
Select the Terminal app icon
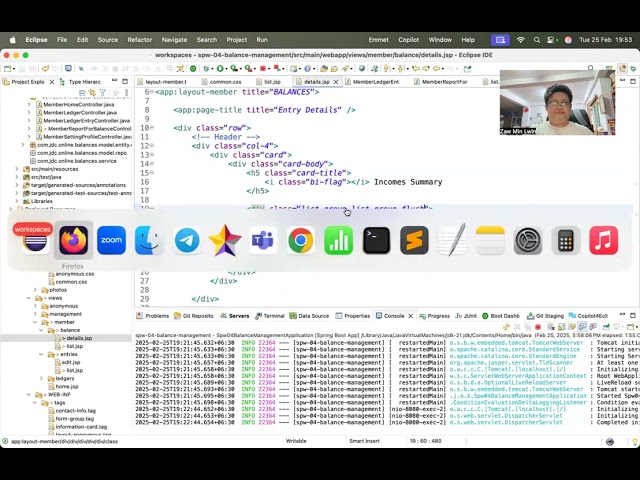[x=376, y=240]
